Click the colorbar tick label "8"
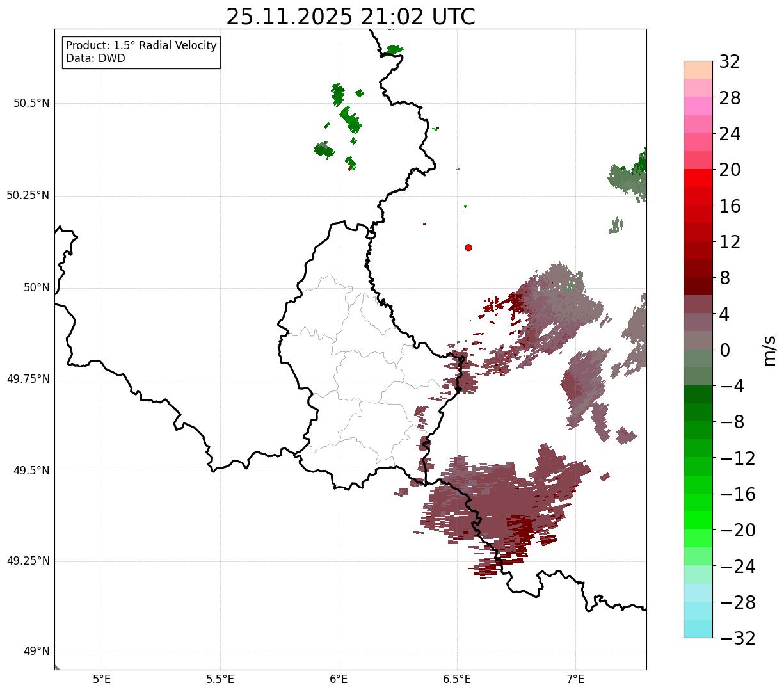This screenshot has width=784, height=692. pos(724,278)
